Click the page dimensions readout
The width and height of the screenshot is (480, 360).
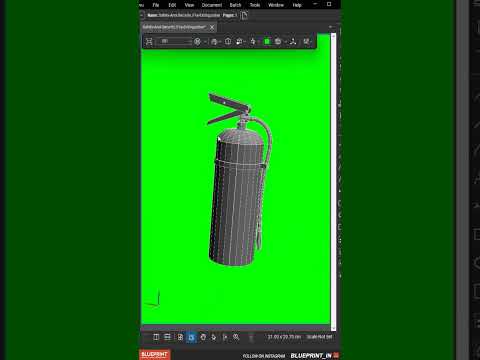(x=284, y=337)
